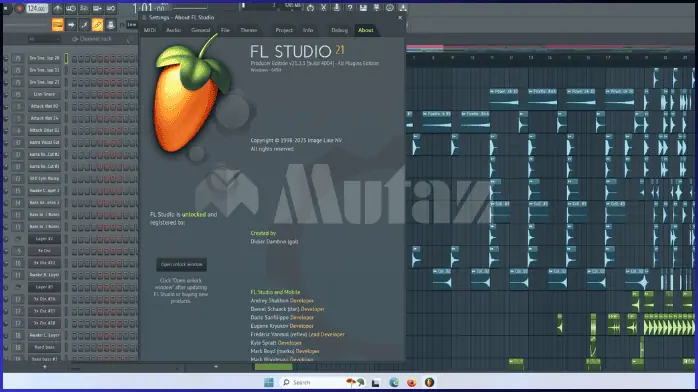Close the Settings About FL Studio window
698x392 pixels.
click(400, 17)
